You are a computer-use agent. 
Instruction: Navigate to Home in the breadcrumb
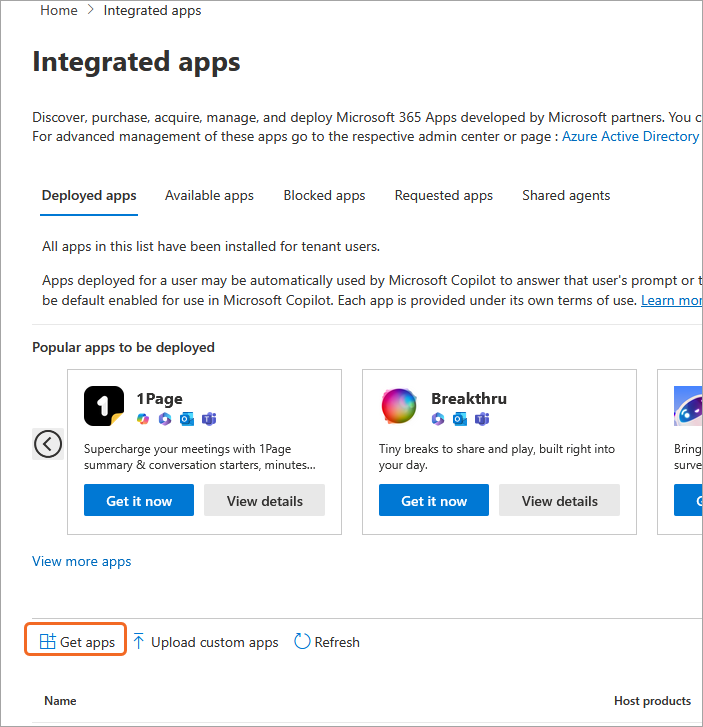coord(59,11)
